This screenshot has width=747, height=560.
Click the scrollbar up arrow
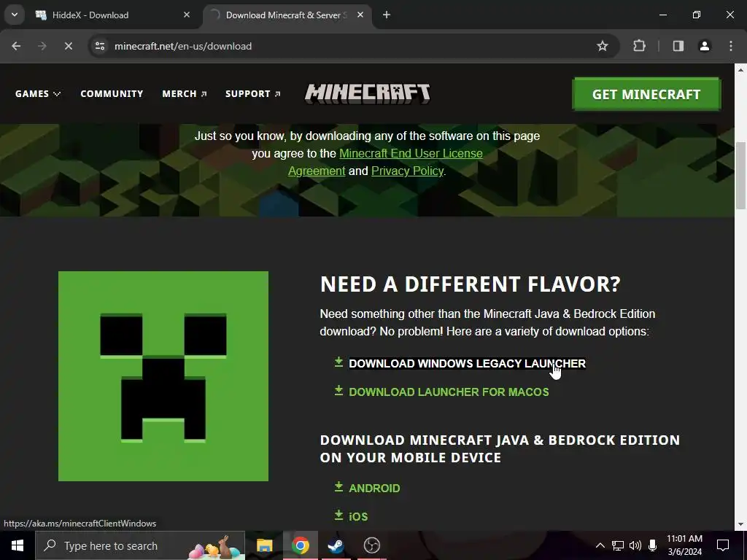coord(740,70)
